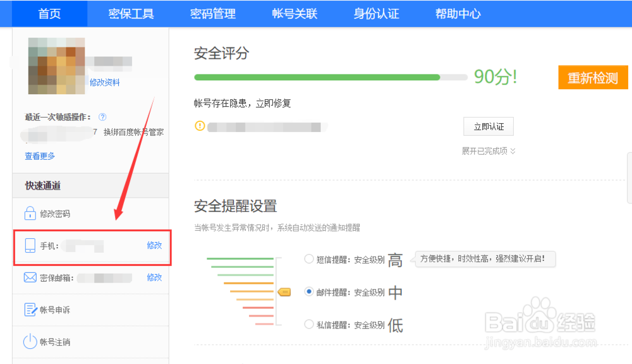Open the 查看更多 link

click(x=40, y=156)
